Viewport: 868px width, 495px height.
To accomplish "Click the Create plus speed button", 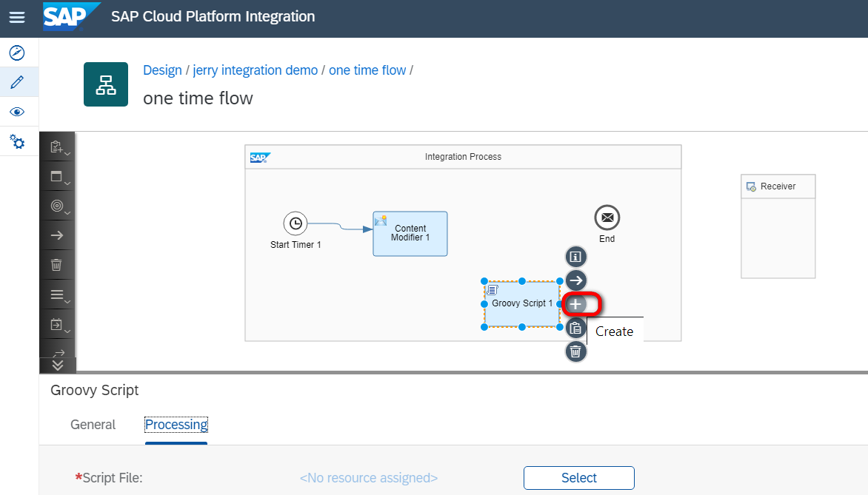I will coord(576,304).
